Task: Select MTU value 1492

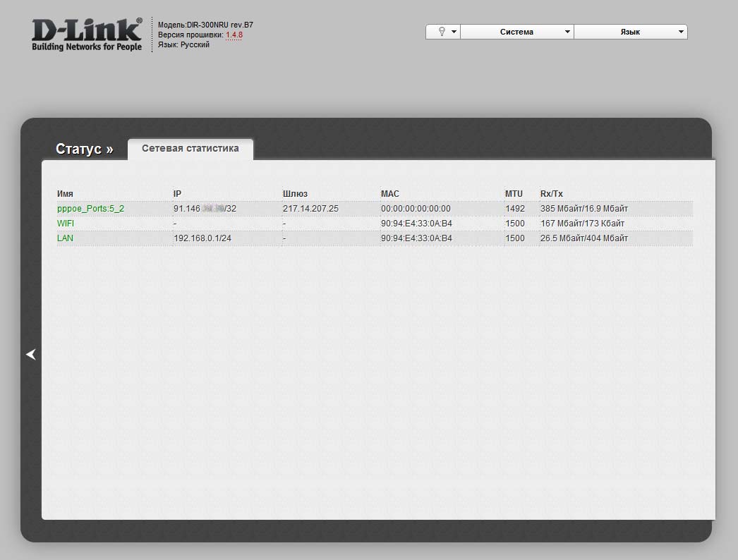Action: (x=515, y=209)
